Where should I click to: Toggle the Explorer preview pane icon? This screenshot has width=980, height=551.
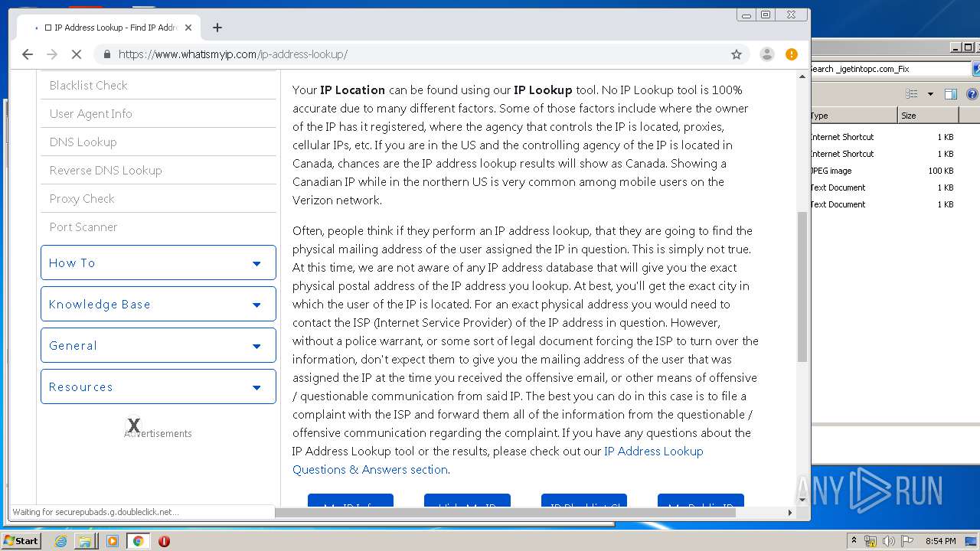tap(950, 94)
